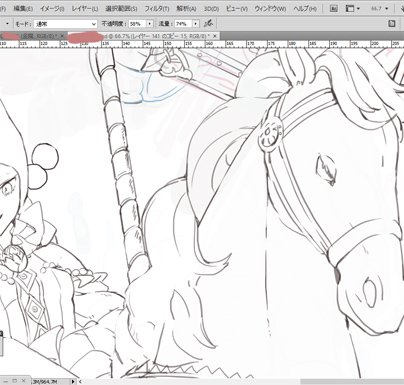This screenshot has width=404, height=385.
Task: Open the view extras icon dropdown
Action: (352, 8)
